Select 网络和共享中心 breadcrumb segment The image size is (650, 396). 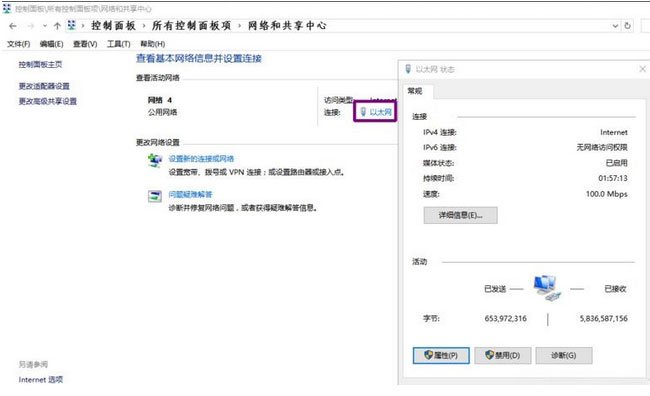pyautogui.click(x=287, y=26)
